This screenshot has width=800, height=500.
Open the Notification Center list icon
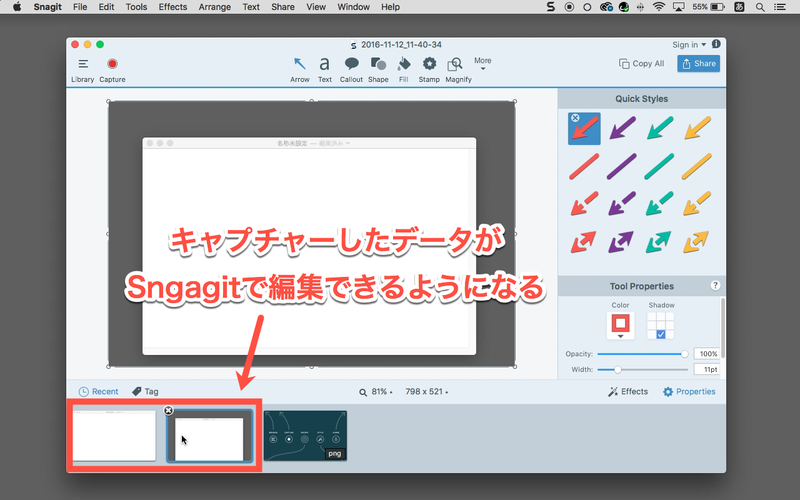(780, 7)
